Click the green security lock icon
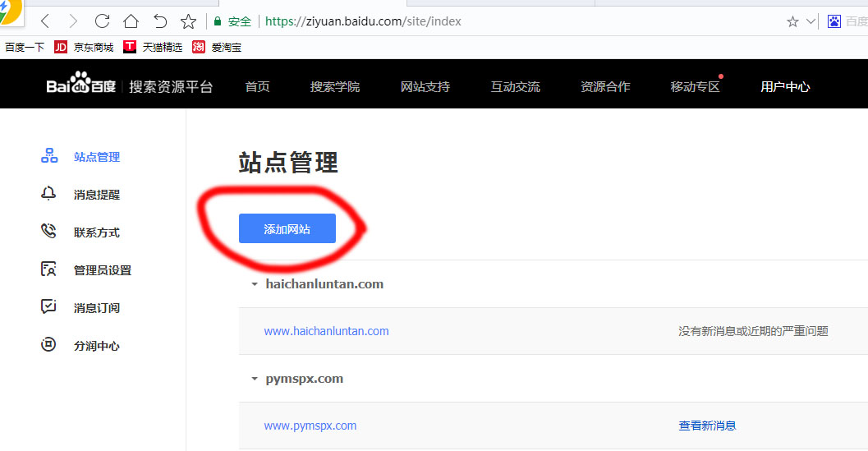 point(218,21)
